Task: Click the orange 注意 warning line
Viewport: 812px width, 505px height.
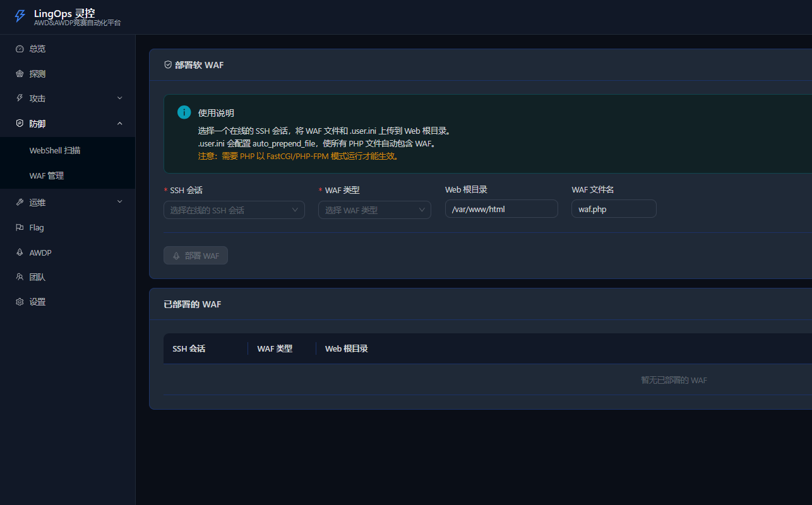Action: click(298, 156)
